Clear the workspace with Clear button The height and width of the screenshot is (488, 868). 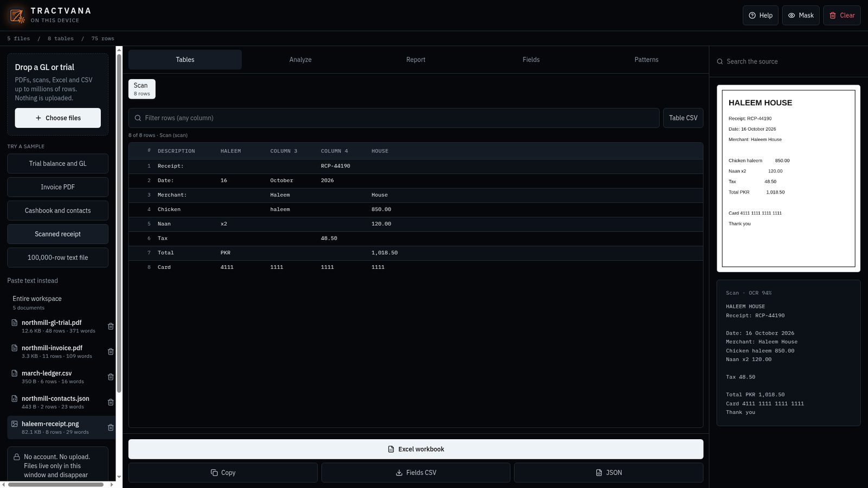click(842, 15)
